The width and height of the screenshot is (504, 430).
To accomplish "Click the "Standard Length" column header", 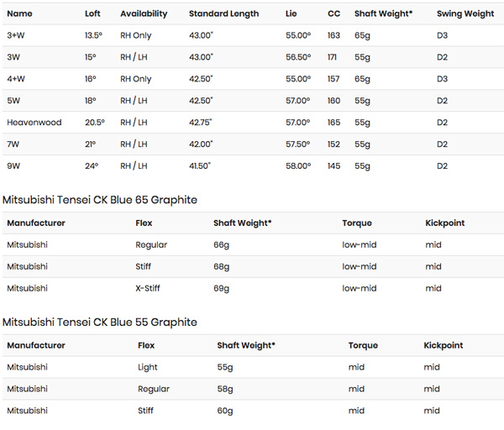I will [223, 13].
